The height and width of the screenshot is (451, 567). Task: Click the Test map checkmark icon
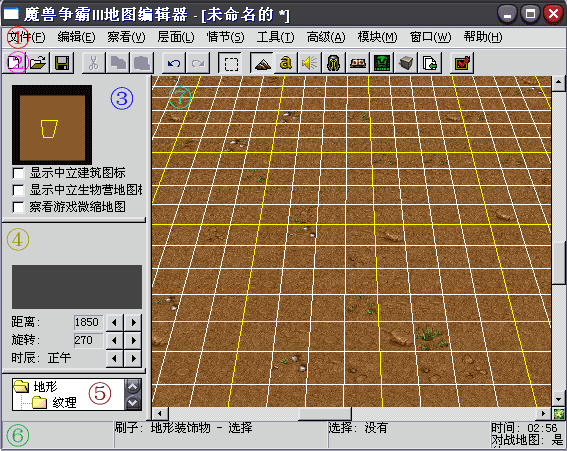pos(462,63)
